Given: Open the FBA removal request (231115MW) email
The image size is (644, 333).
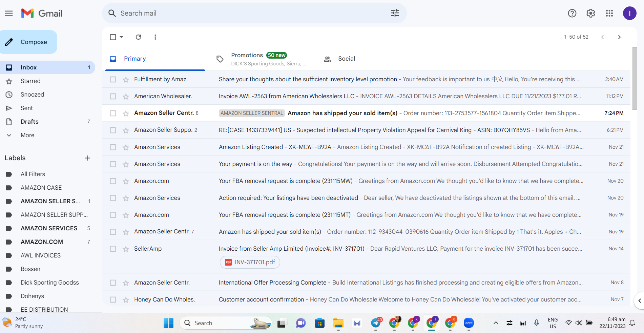Looking at the screenshot, I should 366,181.
